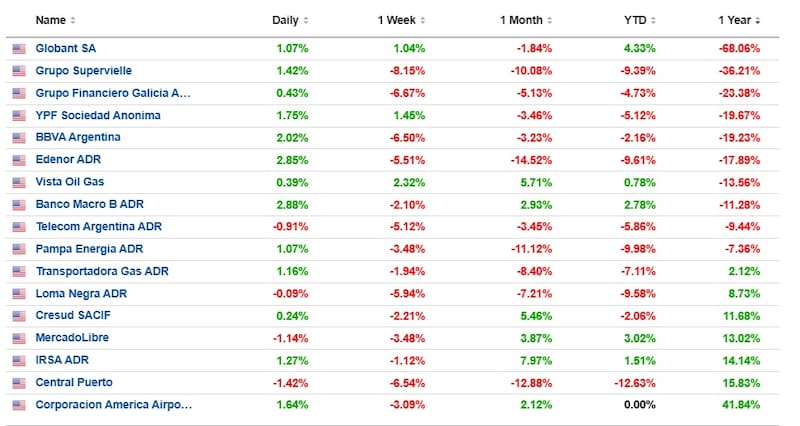800x426 pixels.
Task: Click the flag icon next to Cresud SACIF
Action: click(19, 316)
